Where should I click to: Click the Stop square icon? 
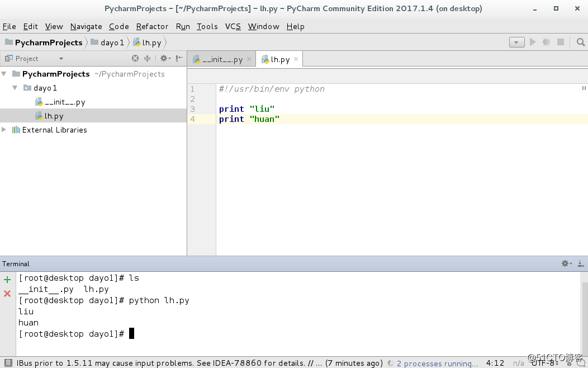pos(561,42)
